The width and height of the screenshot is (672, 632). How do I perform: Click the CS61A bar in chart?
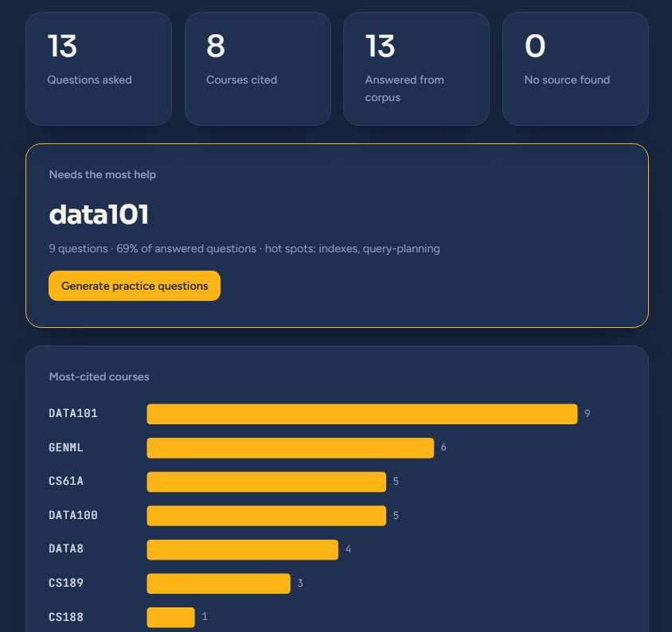tap(267, 482)
